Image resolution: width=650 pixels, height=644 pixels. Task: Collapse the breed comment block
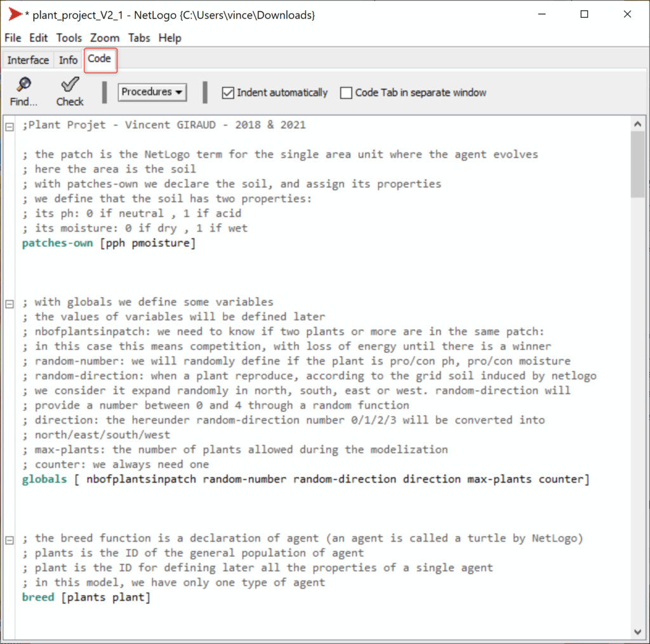pyautogui.click(x=10, y=540)
